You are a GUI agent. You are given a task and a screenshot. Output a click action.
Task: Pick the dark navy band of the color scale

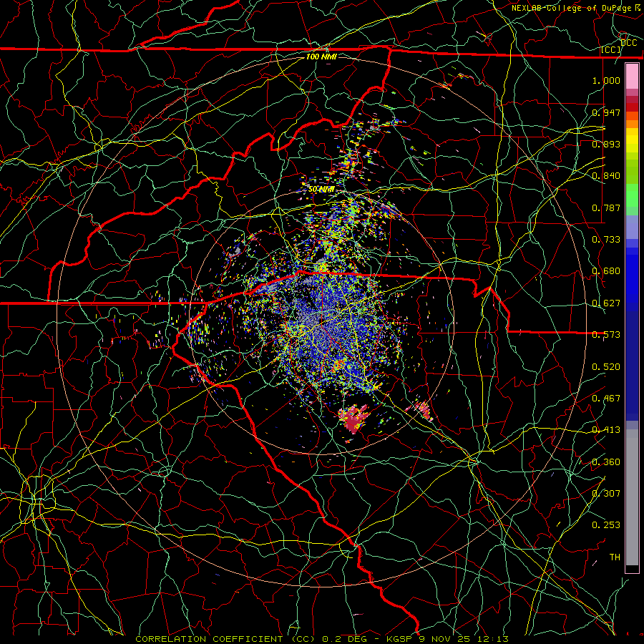click(632, 366)
